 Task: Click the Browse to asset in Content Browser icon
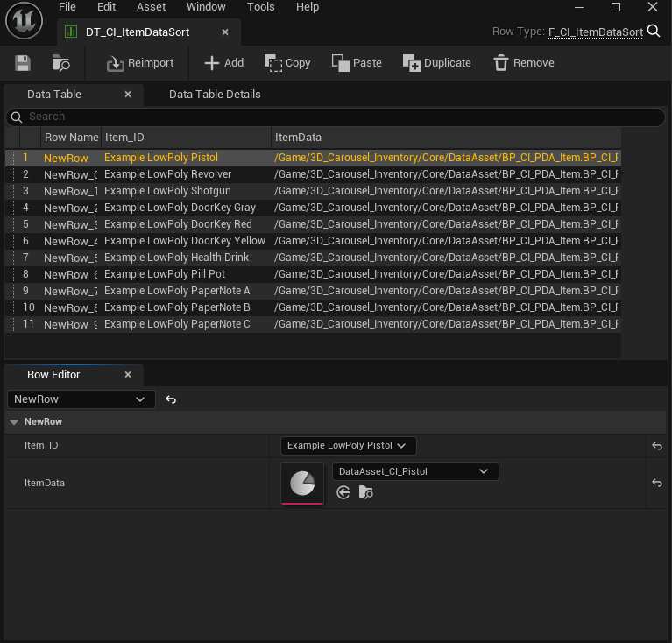[60, 63]
